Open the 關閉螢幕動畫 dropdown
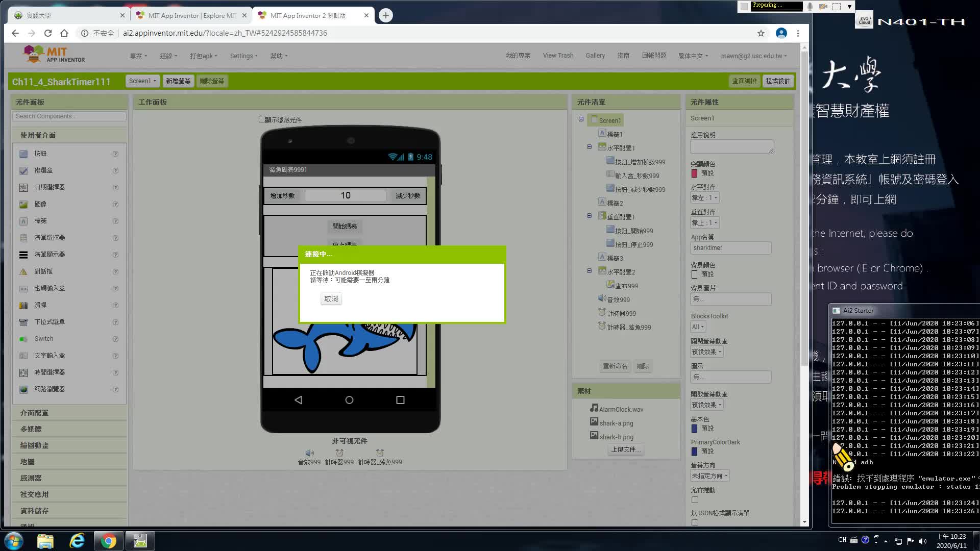Image resolution: width=980 pixels, height=551 pixels. [707, 352]
